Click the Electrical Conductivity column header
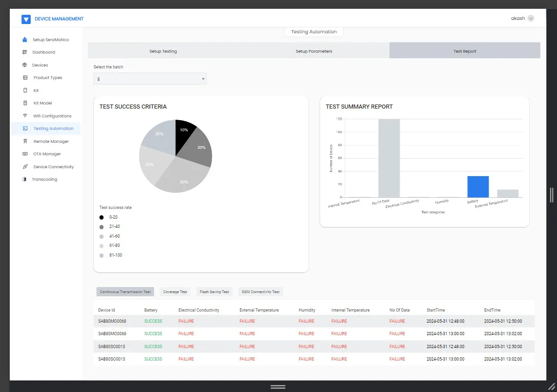Screen dimensions: 557x392 pyautogui.click(x=199, y=310)
